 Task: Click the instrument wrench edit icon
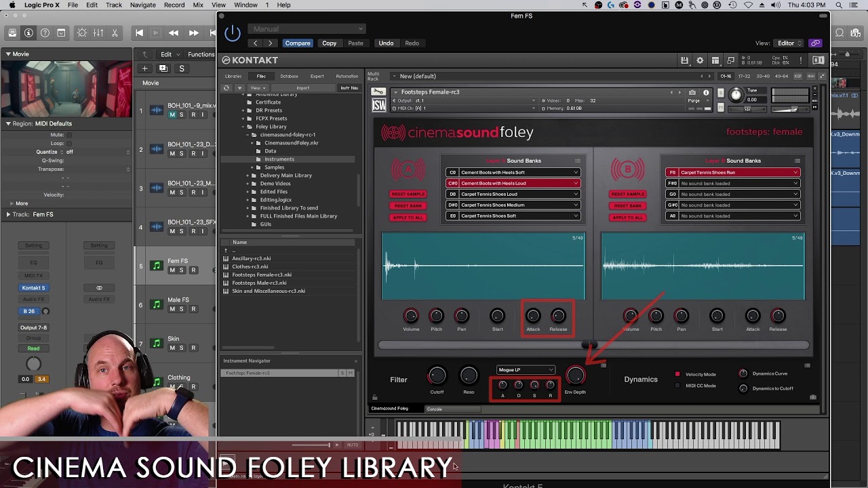378,91
